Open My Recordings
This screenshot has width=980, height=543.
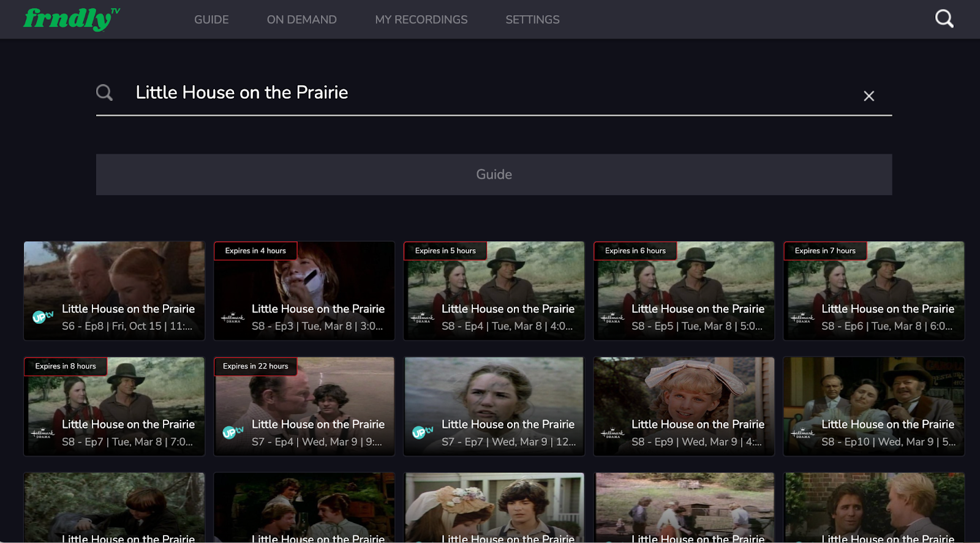pos(421,20)
